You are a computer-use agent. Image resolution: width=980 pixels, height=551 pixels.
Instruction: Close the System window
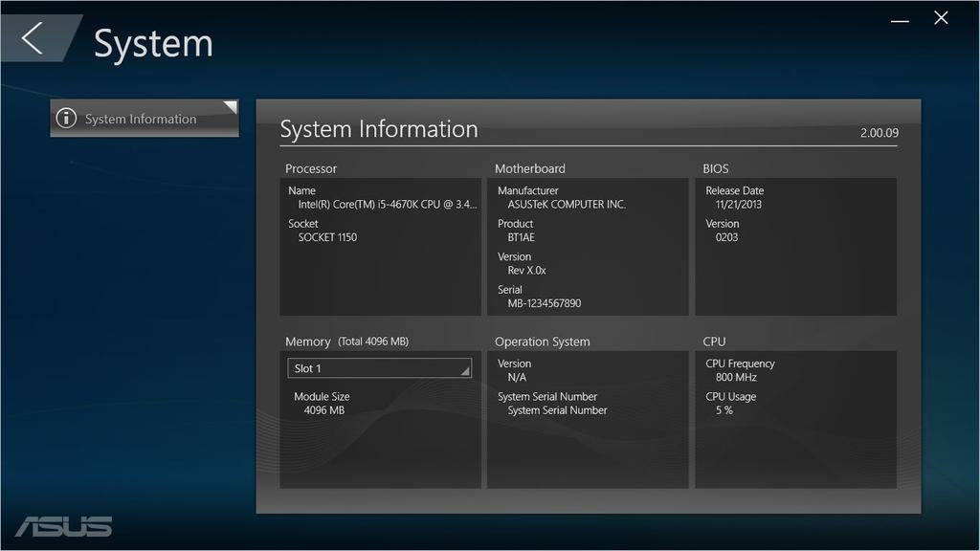coord(941,18)
